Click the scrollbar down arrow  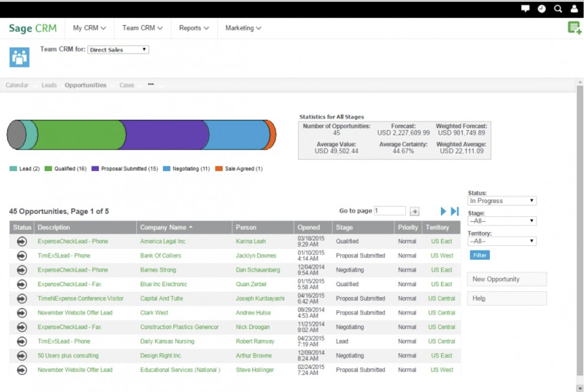(x=580, y=388)
